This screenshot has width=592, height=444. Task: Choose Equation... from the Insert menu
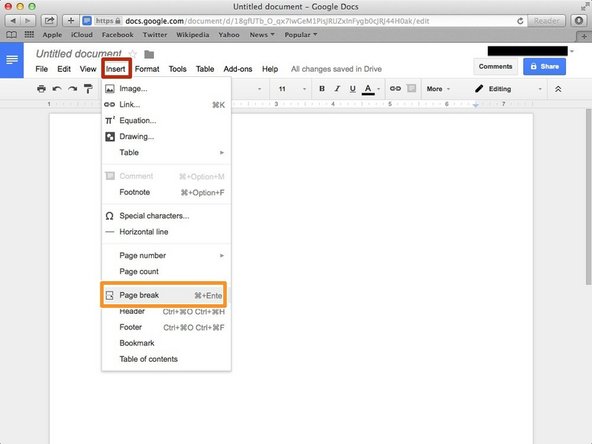coord(166,120)
